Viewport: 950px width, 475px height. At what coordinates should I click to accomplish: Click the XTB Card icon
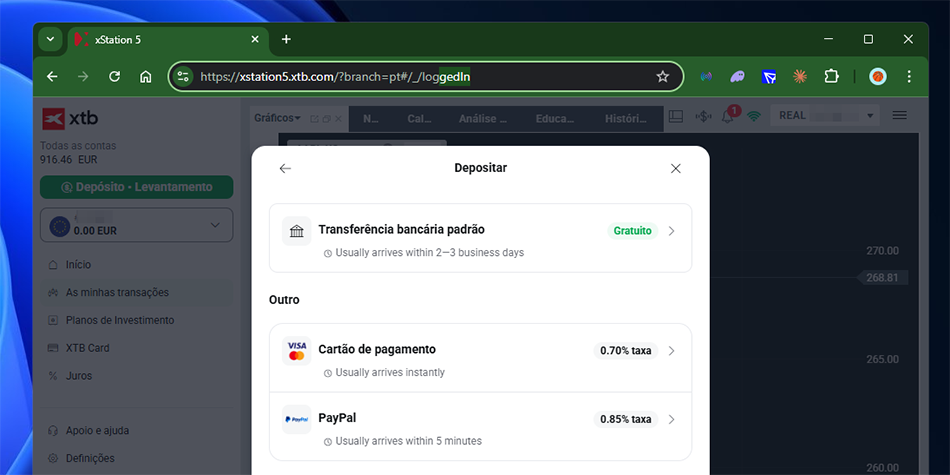[53, 348]
